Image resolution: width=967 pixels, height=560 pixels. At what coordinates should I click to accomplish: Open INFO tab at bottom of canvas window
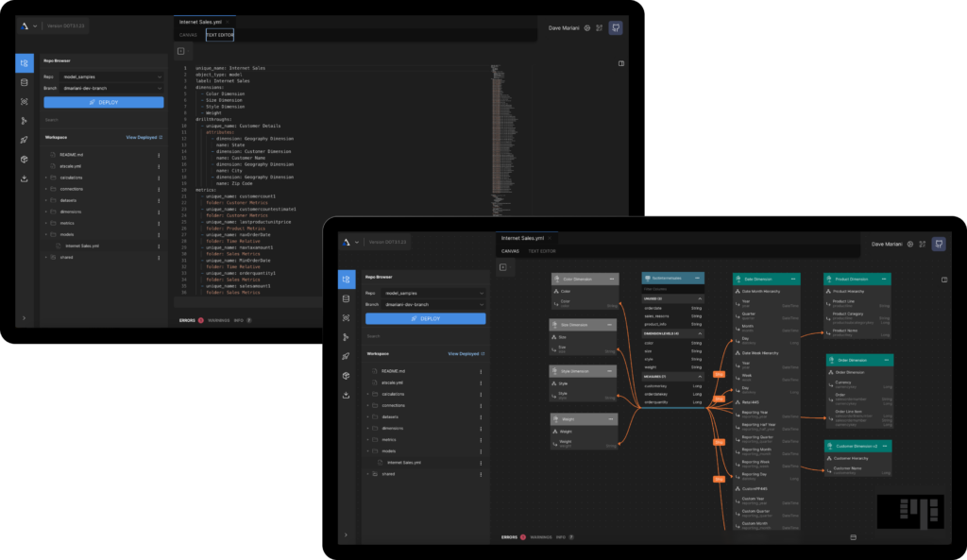pos(561,537)
